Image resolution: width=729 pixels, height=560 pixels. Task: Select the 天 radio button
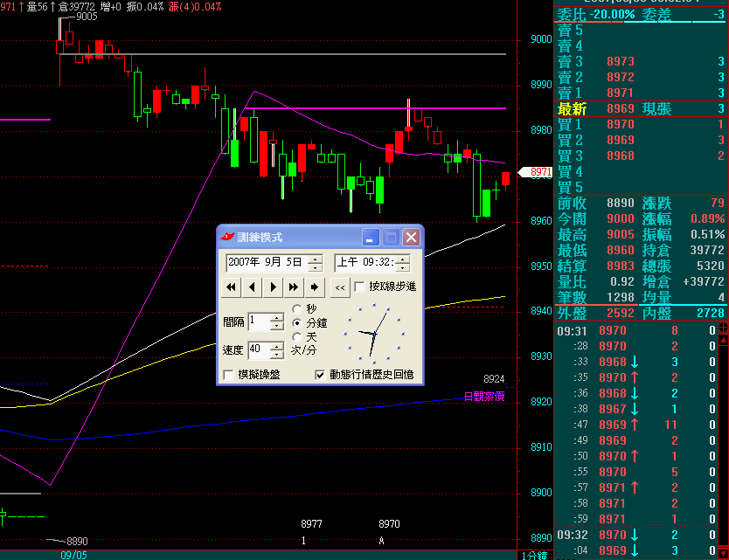297,336
